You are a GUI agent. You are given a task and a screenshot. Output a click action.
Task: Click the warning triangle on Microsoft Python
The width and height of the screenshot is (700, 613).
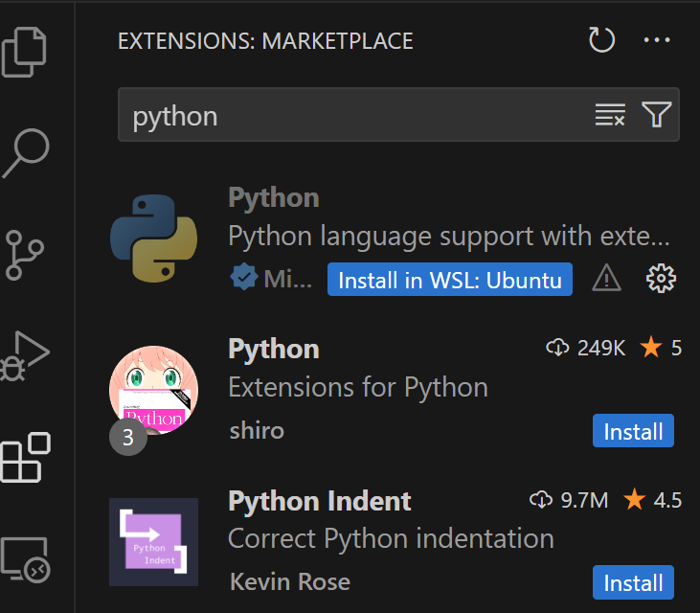pos(606,278)
